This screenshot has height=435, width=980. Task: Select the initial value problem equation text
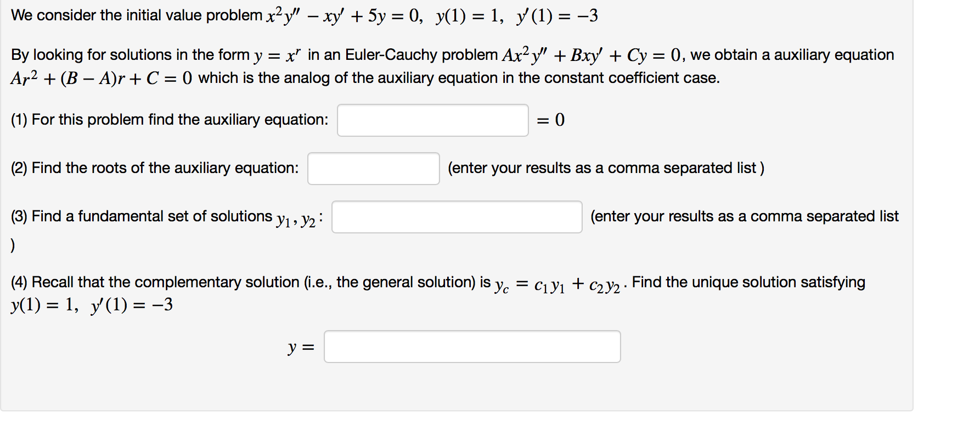[x=302, y=15]
